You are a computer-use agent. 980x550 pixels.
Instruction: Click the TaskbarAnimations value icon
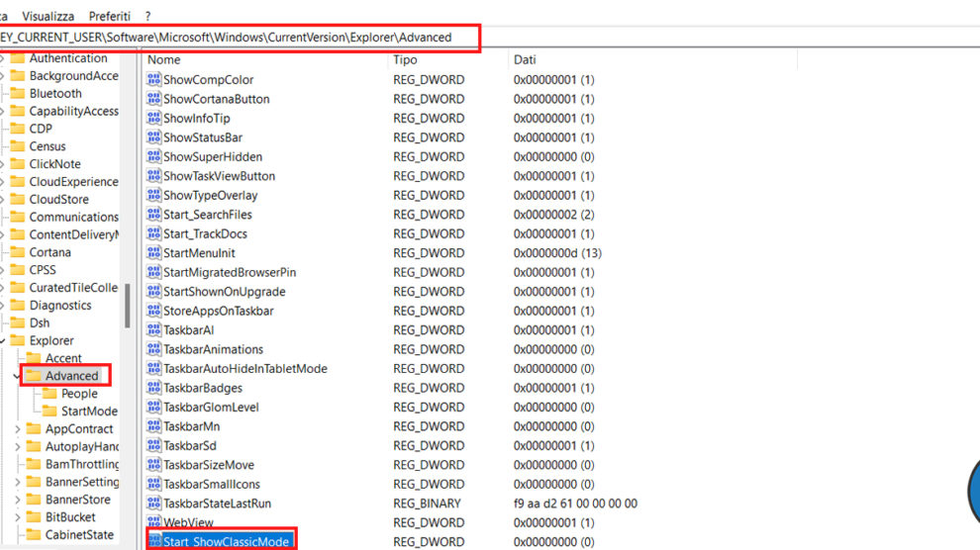[x=153, y=349]
